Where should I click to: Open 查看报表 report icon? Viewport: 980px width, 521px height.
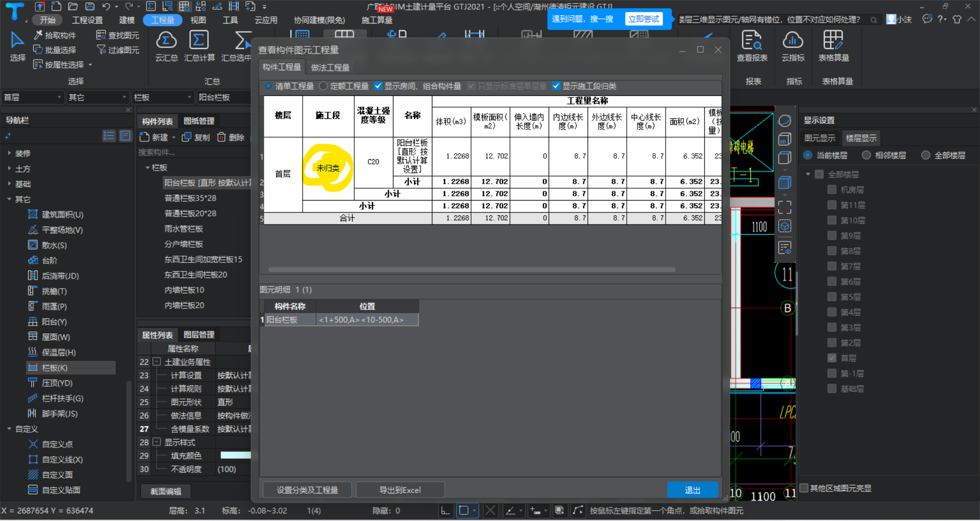751,40
